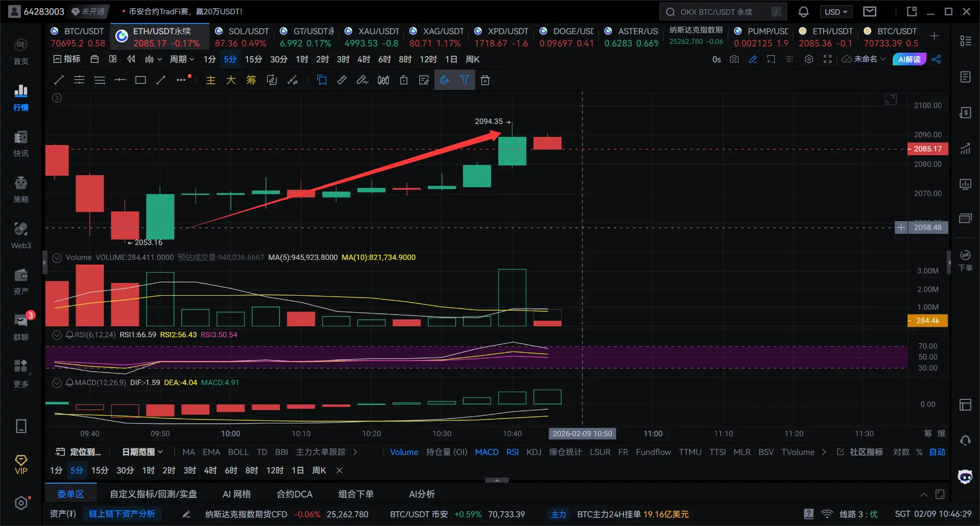980x526 pixels.
Task: Toggle the MACD sub-indicator in bottom bar
Action: point(487,452)
